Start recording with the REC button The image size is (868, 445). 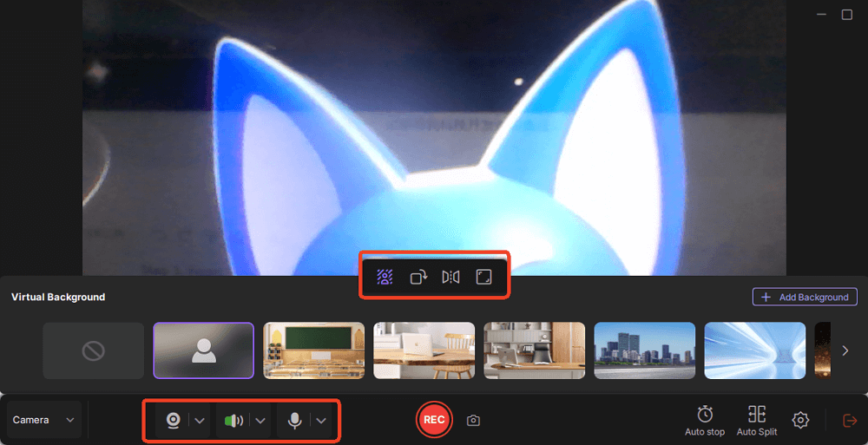tap(434, 420)
